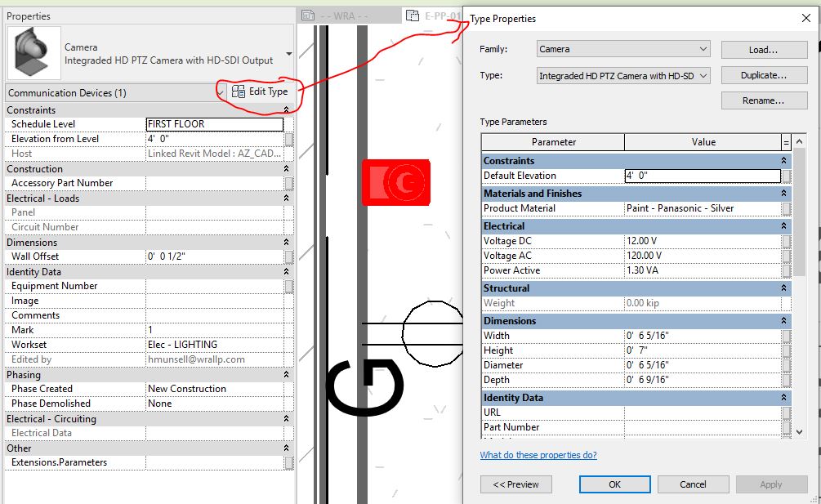Click the << Preview button
Image resolution: width=821 pixels, height=504 pixels.
(x=515, y=484)
